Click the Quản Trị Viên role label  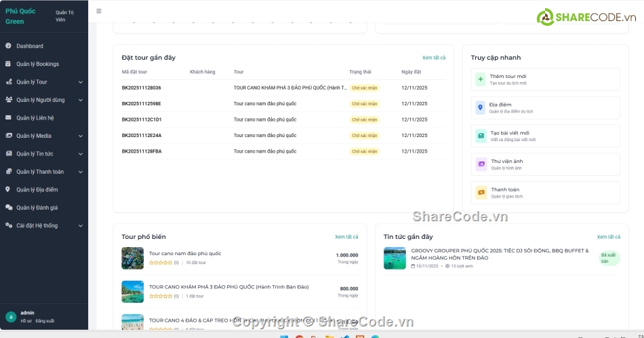pos(64,16)
